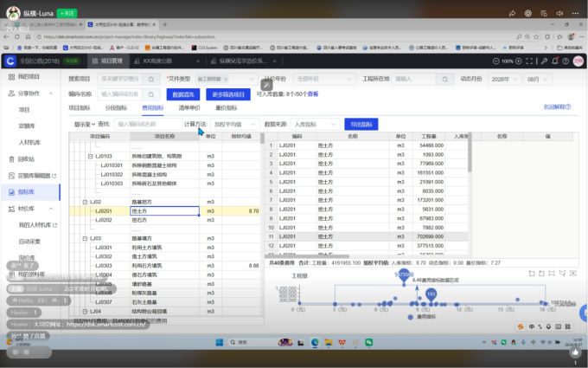Collapse the LJ02 tree node

tap(85, 202)
